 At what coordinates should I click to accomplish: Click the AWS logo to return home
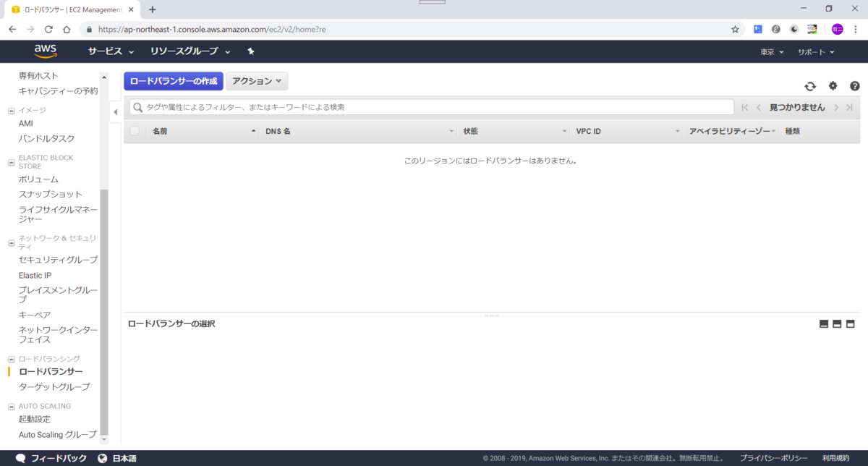tap(45, 51)
